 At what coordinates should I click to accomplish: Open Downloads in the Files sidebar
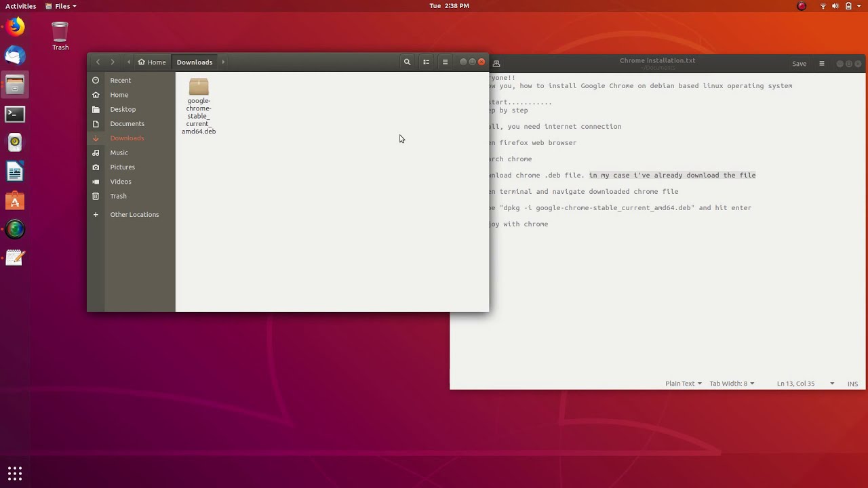pyautogui.click(x=131, y=138)
